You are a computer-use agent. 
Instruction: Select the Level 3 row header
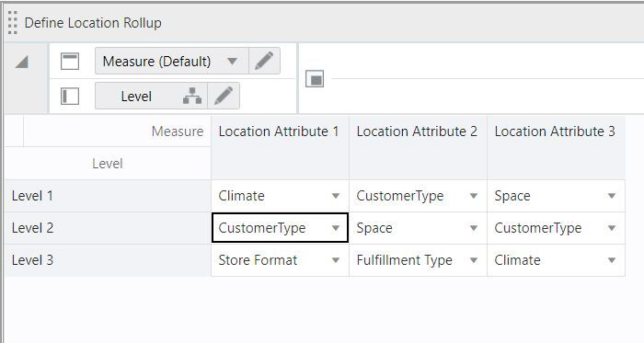click(x=108, y=260)
